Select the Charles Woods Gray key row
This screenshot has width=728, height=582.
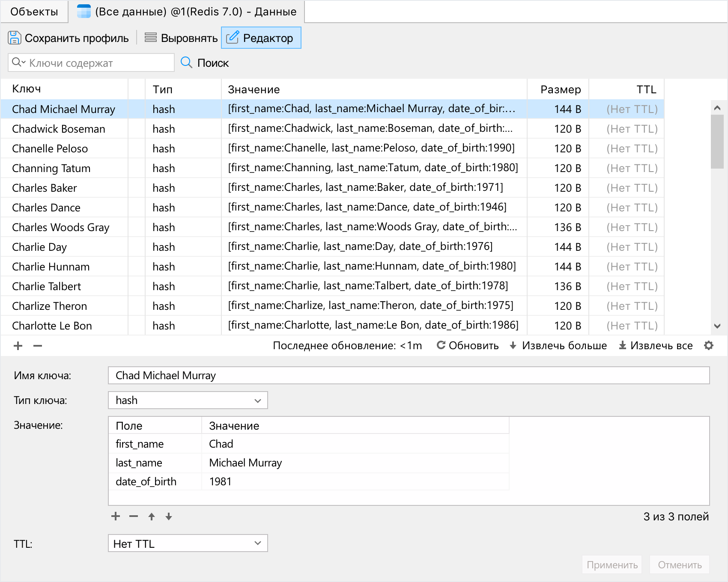pyautogui.click(x=332, y=227)
